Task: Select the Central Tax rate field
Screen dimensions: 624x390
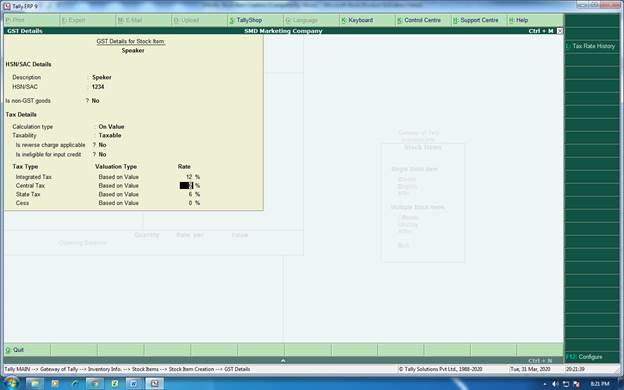Action: (186, 185)
